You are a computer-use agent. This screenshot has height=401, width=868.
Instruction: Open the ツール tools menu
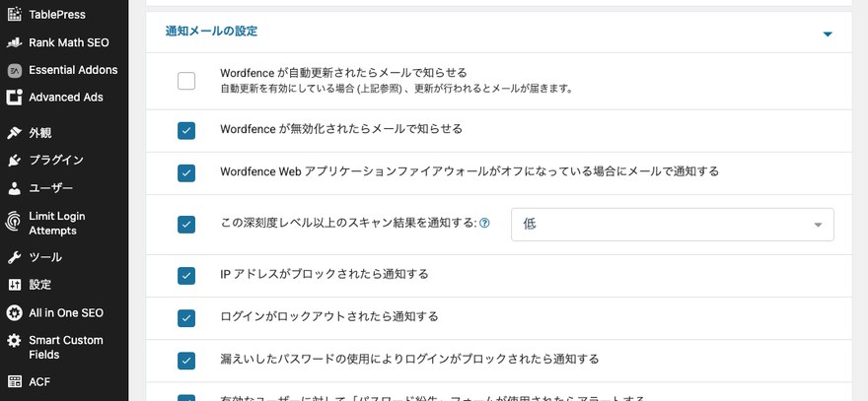(45, 257)
